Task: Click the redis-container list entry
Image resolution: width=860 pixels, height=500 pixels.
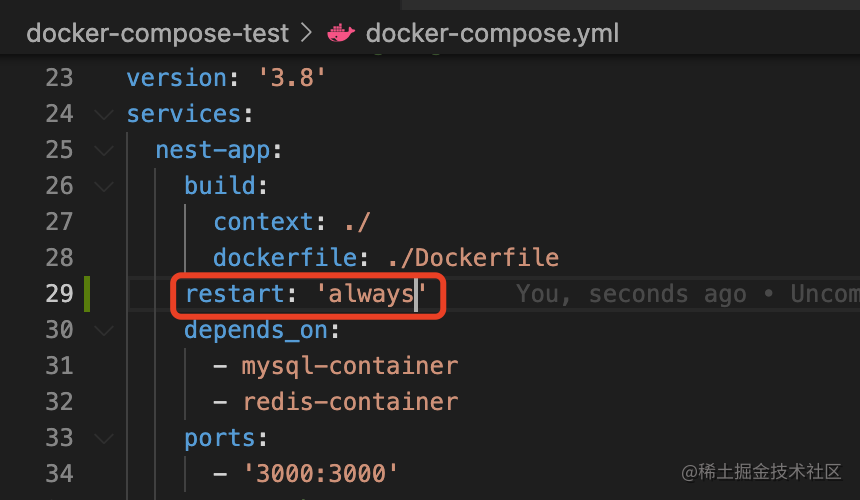Action: click(x=350, y=402)
